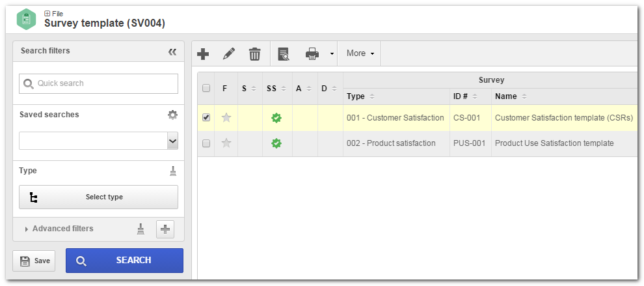Clear Type filter with broom icon

173,171
